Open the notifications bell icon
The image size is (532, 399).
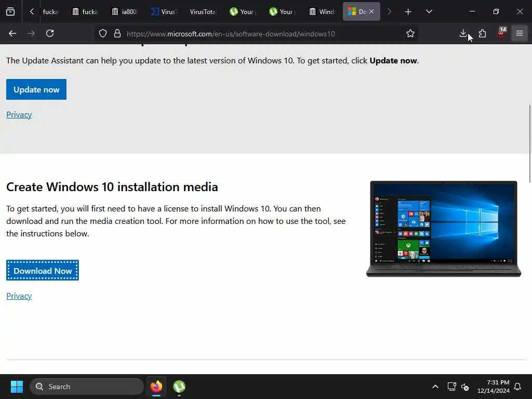[518, 387]
